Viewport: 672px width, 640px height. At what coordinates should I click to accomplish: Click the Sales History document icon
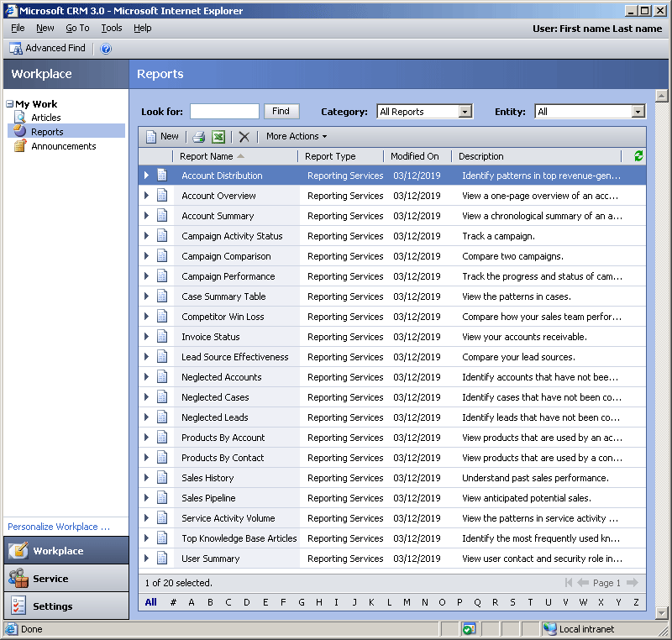pos(162,477)
